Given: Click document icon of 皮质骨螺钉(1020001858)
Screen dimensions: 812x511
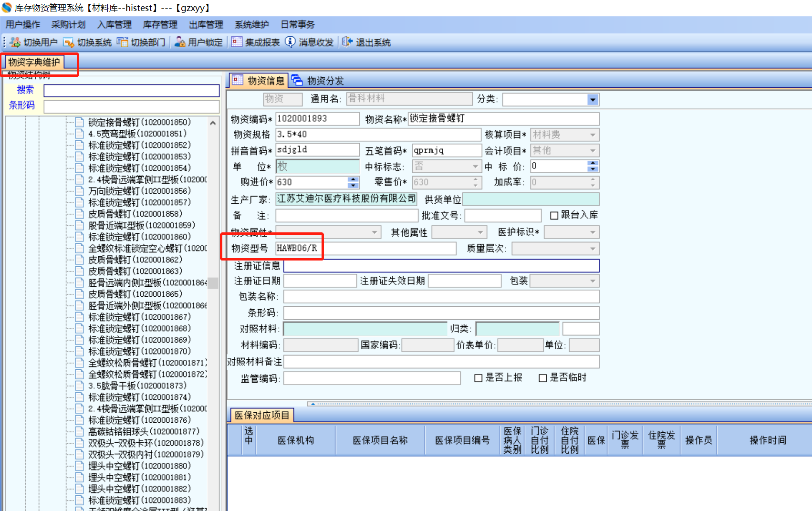Looking at the screenshot, I should (80, 214).
